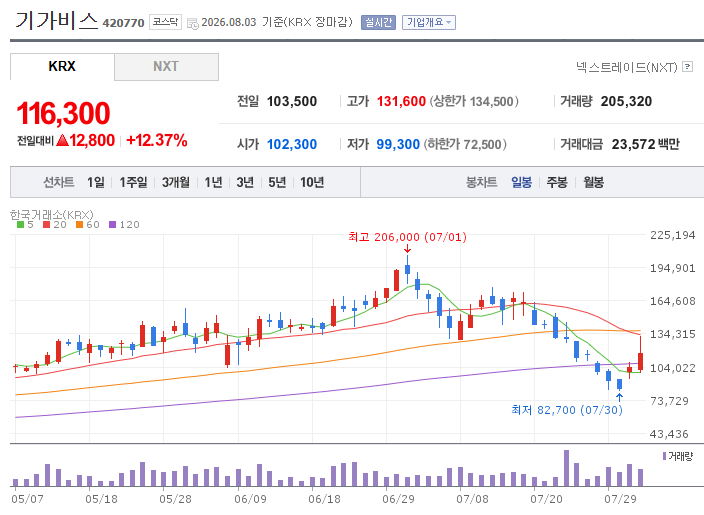
Task: Switch to the NXT tab
Action: [x=166, y=66]
